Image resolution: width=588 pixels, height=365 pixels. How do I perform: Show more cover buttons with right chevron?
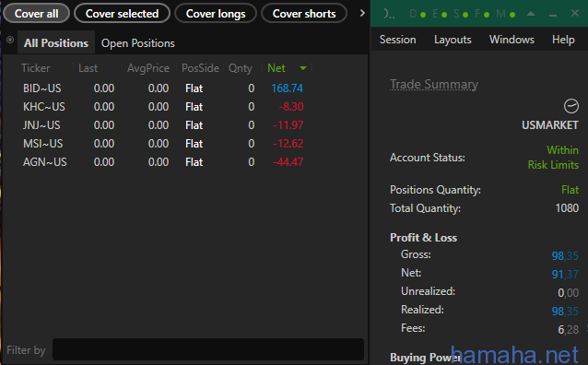point(362,14)
